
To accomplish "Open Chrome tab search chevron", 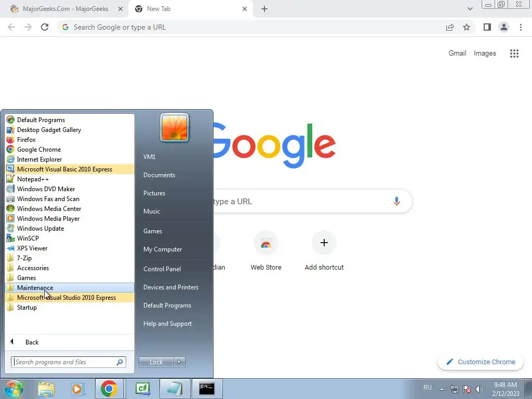I will click(470, 9).
